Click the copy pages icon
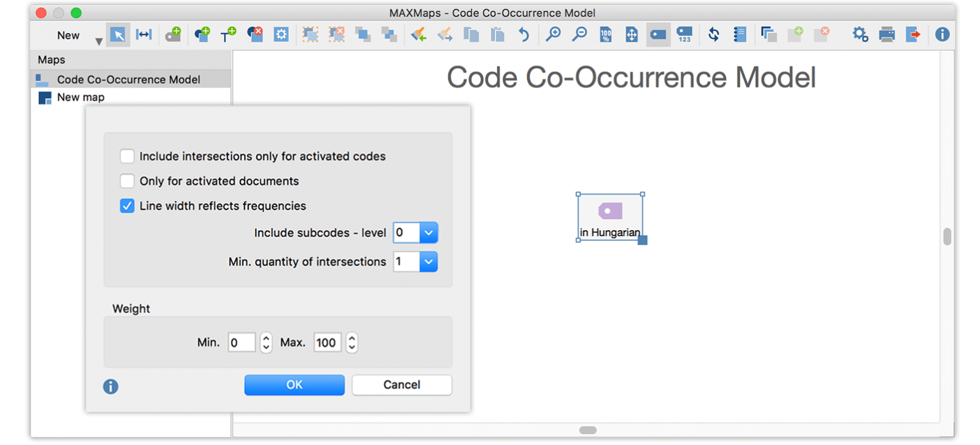 pyautogui.click(x=471, y=34)
